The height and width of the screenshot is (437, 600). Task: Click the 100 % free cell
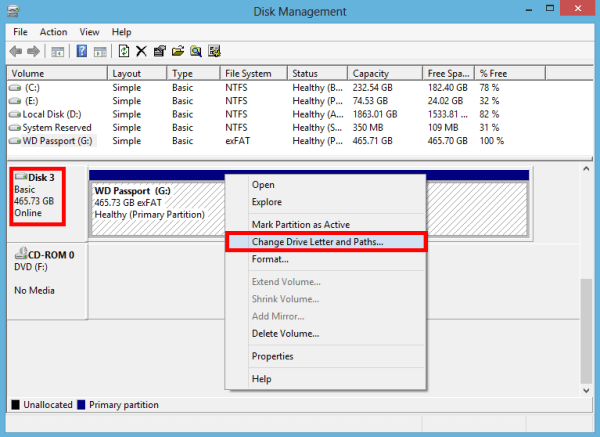pos(491,141)
